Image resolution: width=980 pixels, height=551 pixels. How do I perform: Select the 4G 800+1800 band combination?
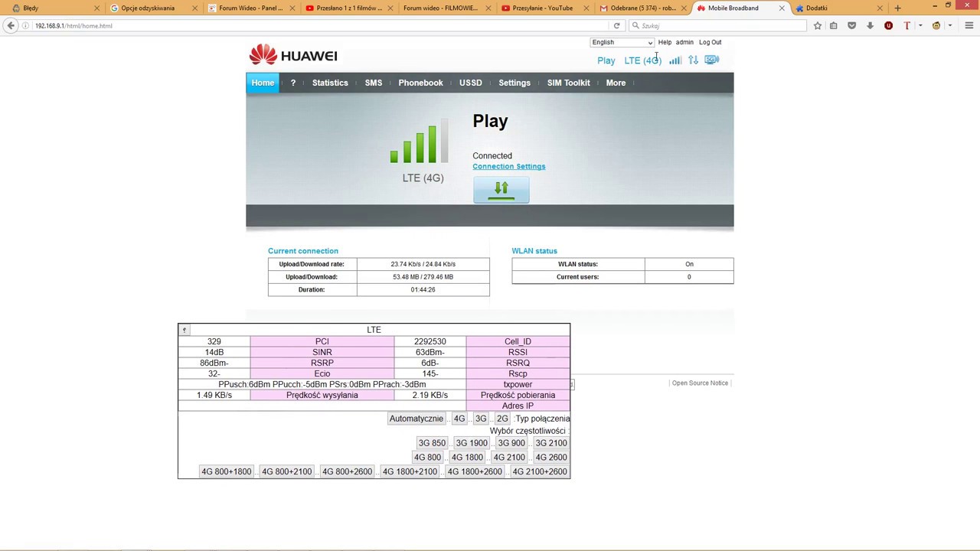pos(226,471)
